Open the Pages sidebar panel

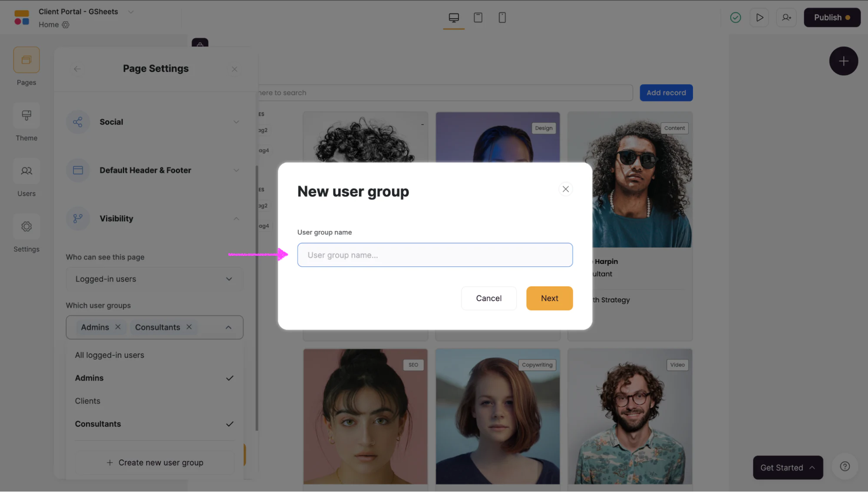pyautogui.click(x=26, y=60)
